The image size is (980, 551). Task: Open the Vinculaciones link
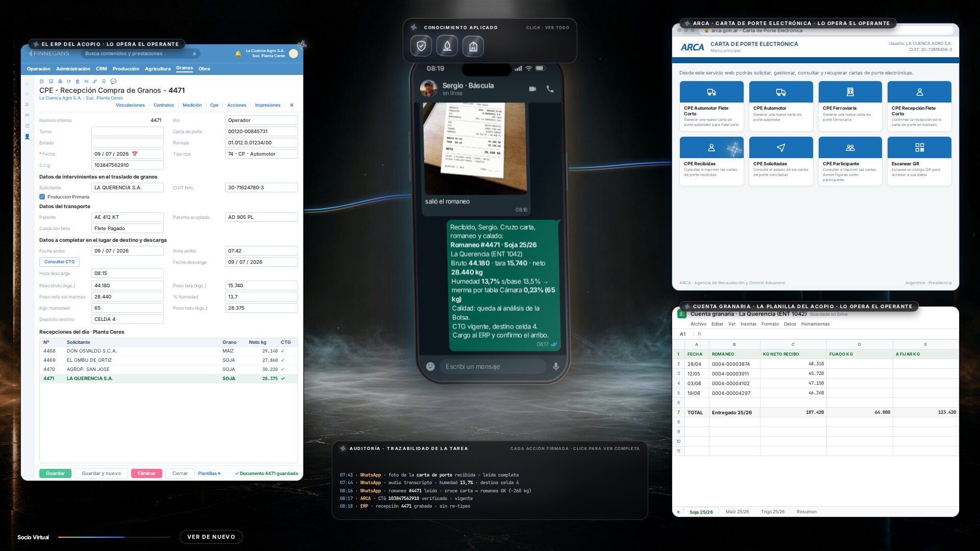coord(130,105)
